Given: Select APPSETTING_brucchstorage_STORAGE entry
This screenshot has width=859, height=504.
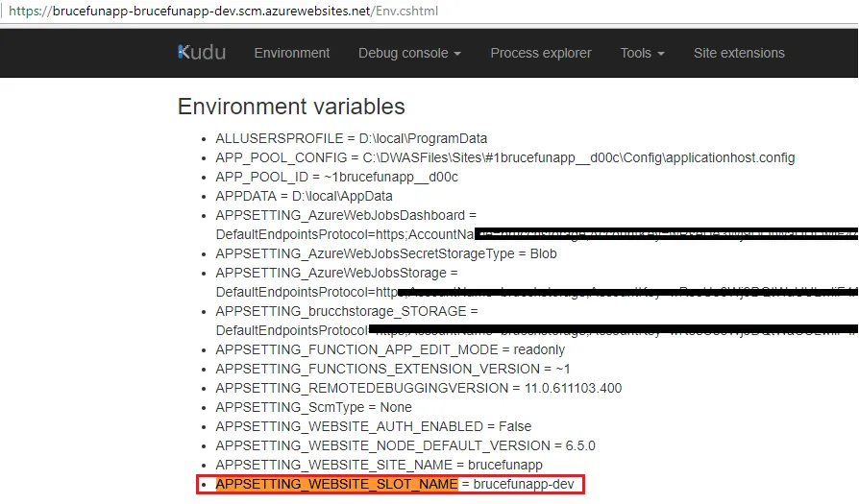Looking at the screenshot, I should tap(347, 311).
